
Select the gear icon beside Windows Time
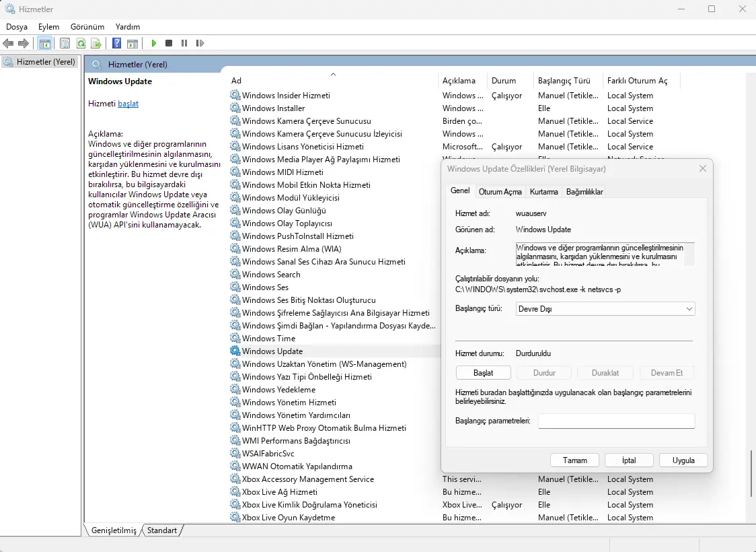[235, 338]
